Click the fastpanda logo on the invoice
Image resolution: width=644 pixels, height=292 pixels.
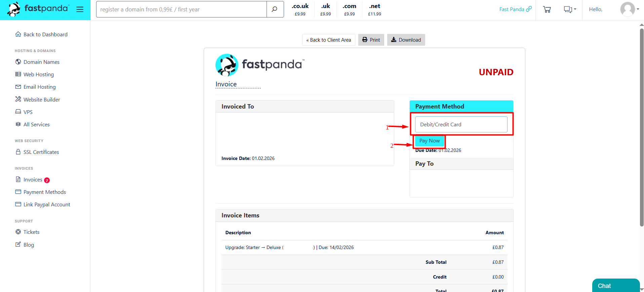click(259, 65)
